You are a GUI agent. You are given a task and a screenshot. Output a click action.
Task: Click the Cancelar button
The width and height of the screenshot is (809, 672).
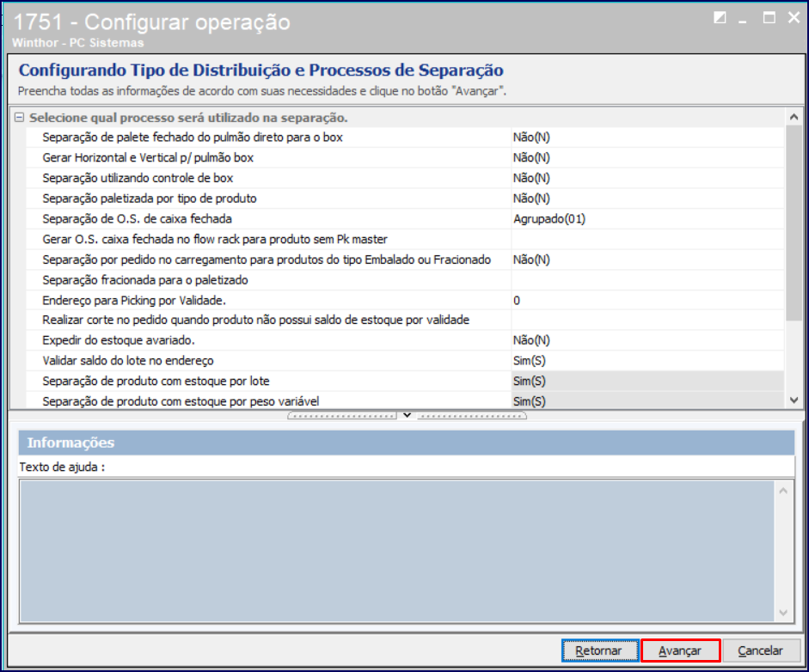point(761,651)
